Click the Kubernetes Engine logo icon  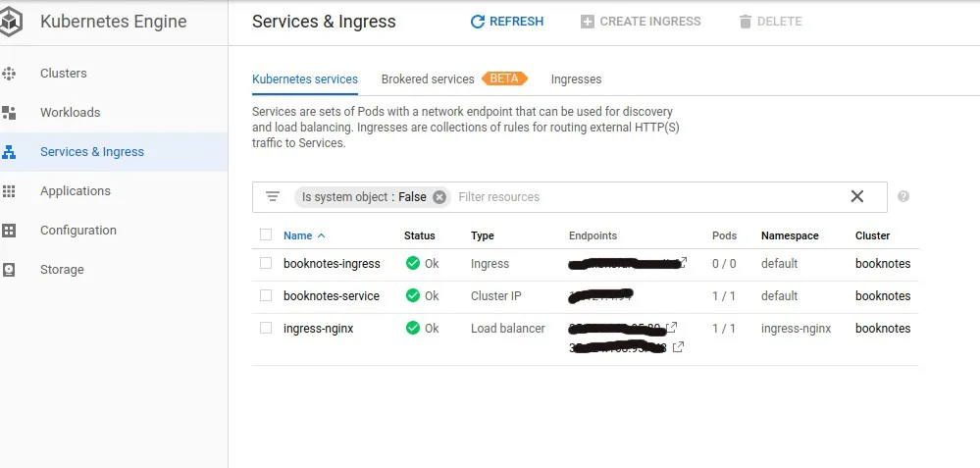point(14,22)
